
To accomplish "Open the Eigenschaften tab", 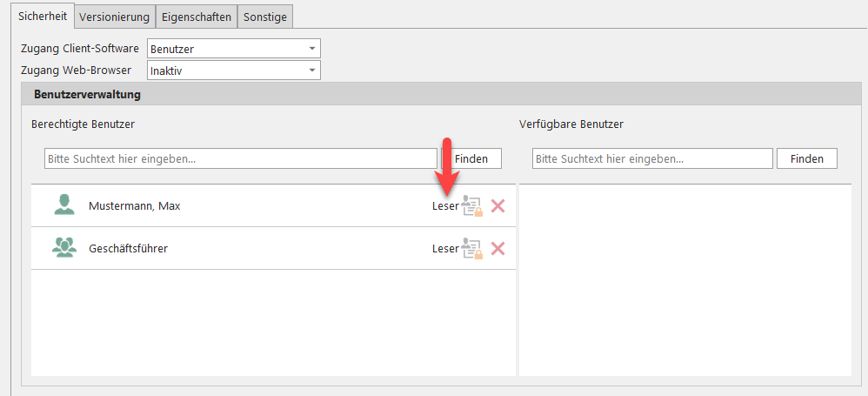I will pos(197,17).
